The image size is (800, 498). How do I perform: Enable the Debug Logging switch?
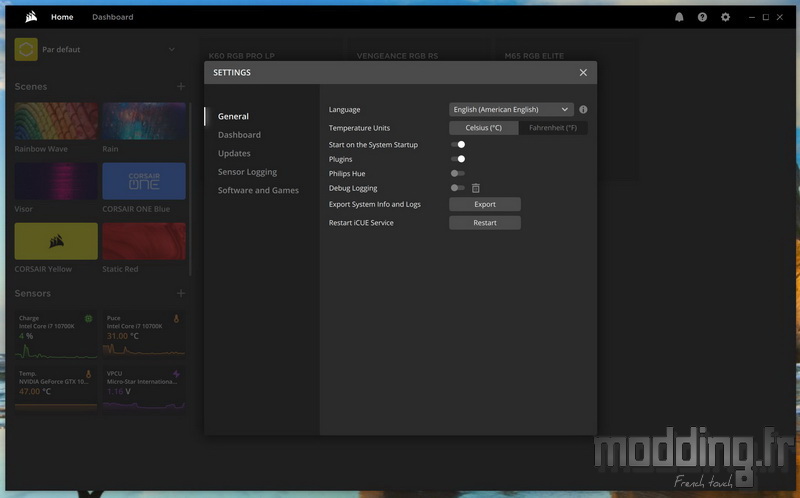point(458,188)
